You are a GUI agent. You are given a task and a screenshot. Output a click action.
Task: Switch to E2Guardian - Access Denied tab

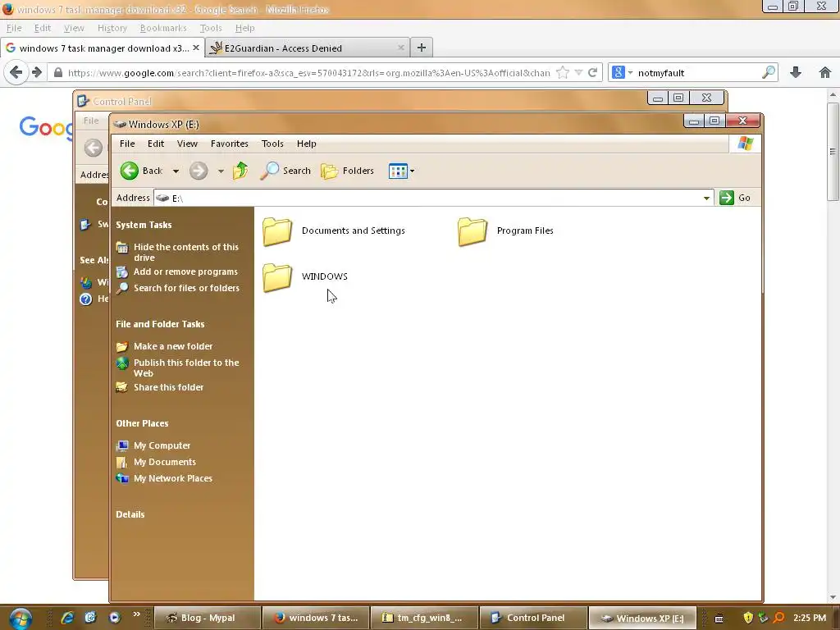(x=307, y=48)
